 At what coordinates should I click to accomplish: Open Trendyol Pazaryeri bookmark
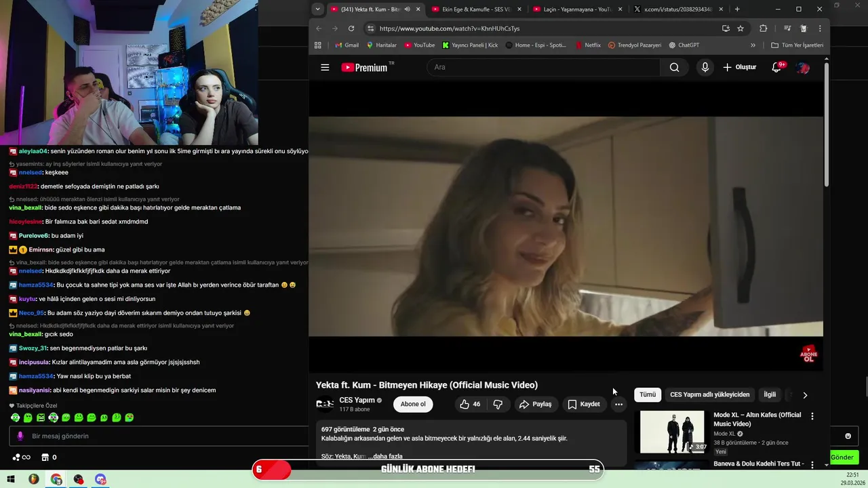click(635, 45)
